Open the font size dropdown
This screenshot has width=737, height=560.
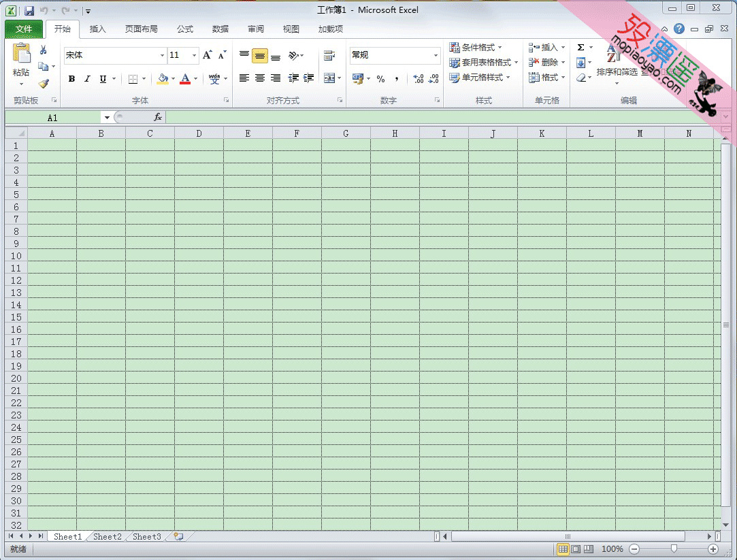[x=194, y=55]
